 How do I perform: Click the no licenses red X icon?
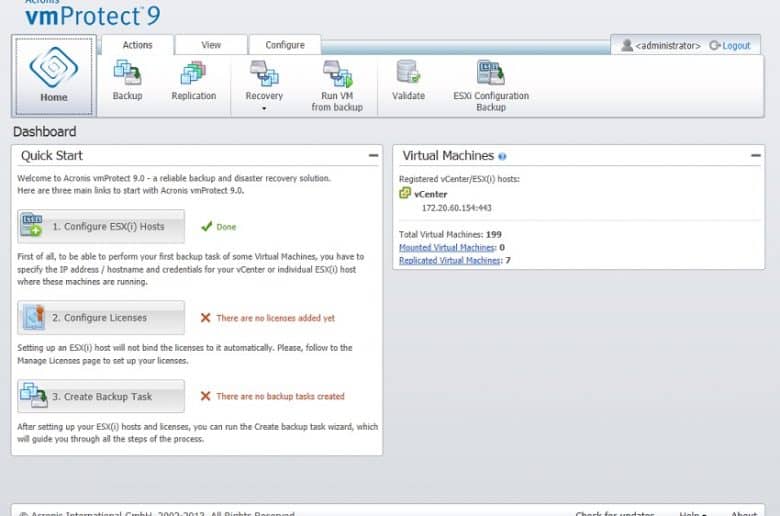pyautogui.click(x=205, y=317)
